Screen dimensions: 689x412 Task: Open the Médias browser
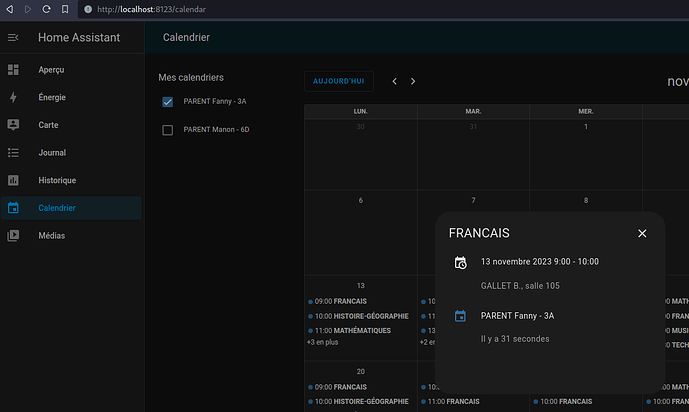pos(51,236)
